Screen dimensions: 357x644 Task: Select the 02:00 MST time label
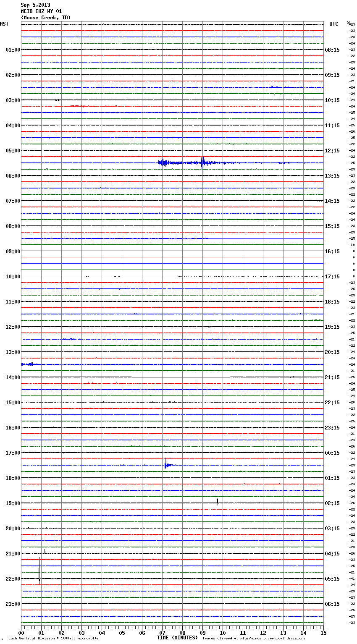(x=13, y=75)
